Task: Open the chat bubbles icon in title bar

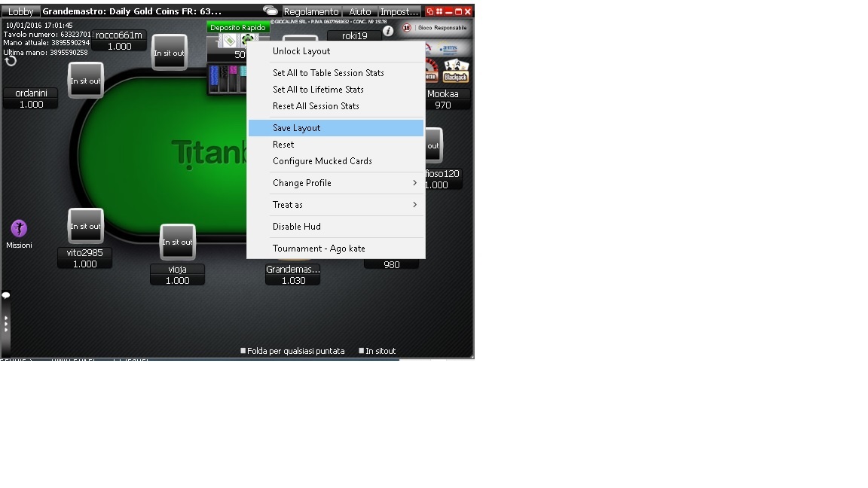Action: [x=270, y=11]
